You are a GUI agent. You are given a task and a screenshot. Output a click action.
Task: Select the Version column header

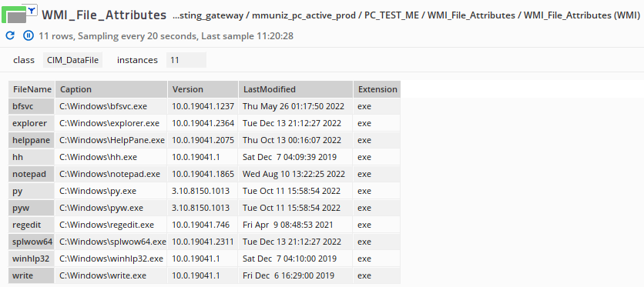coord(203,89)
